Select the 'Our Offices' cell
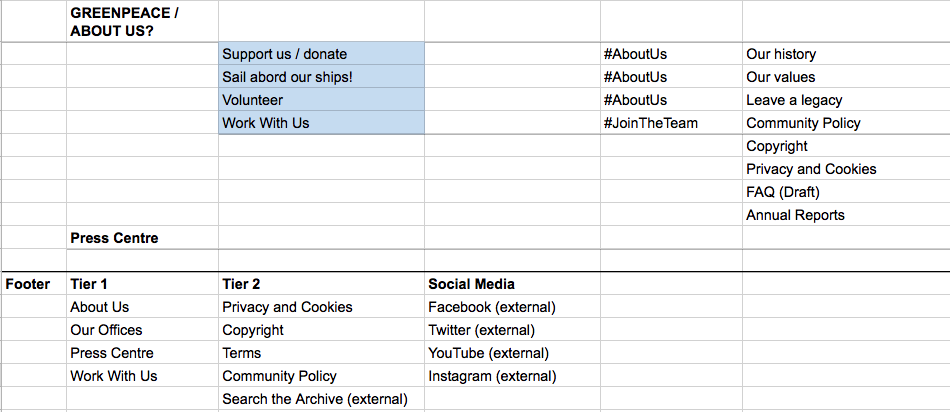Screen dimensions: 950x412 pyautogui.click(x=142, y=330)
